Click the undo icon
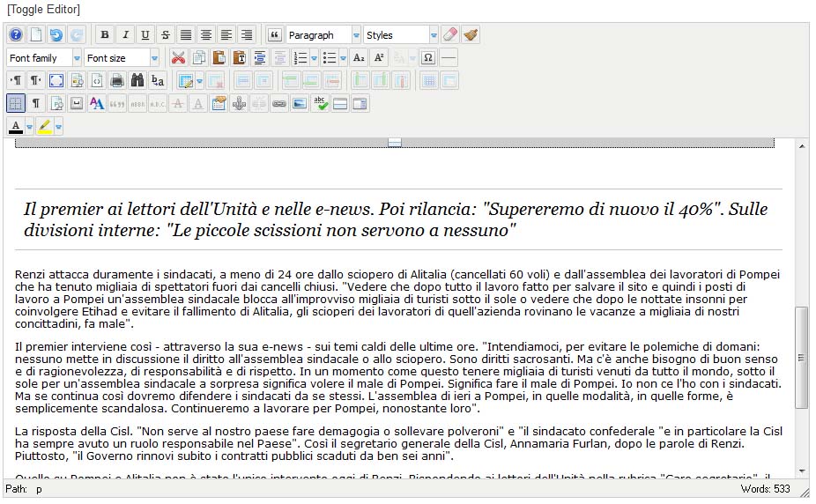Viewport: 816px width, 504px height. [56, 35]
